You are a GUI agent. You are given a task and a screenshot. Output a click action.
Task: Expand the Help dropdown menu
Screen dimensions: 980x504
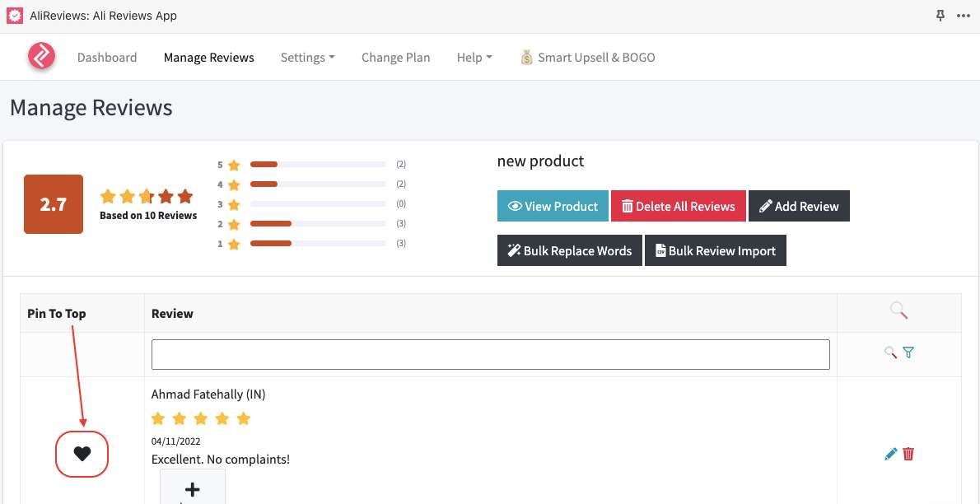[474, 58]
